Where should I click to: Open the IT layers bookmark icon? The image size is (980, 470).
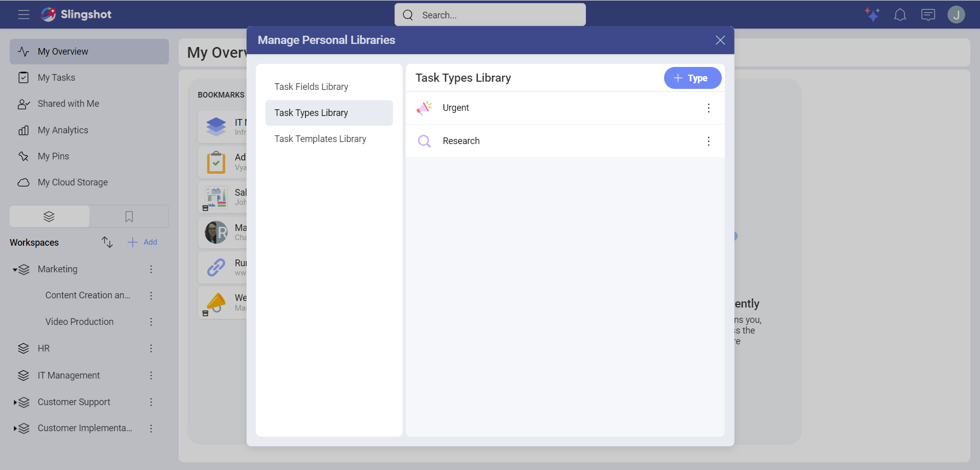pyautogui.click(x=216, y=127)
